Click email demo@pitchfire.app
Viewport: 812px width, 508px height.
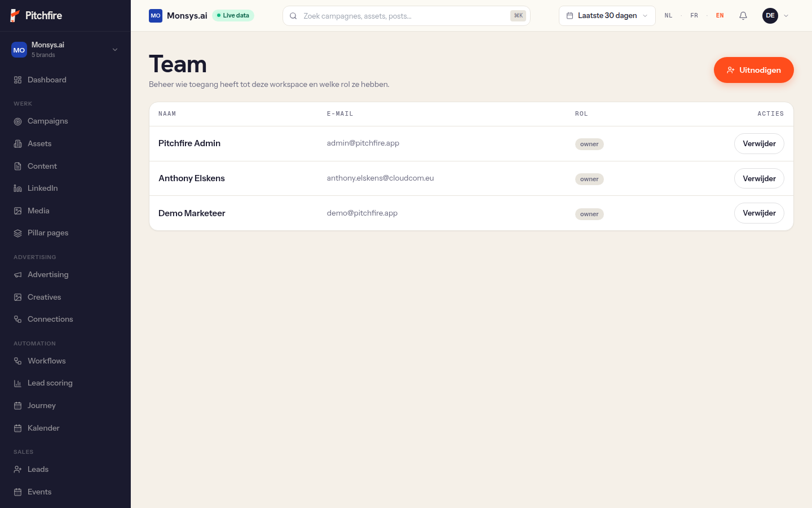coord(362,213)
